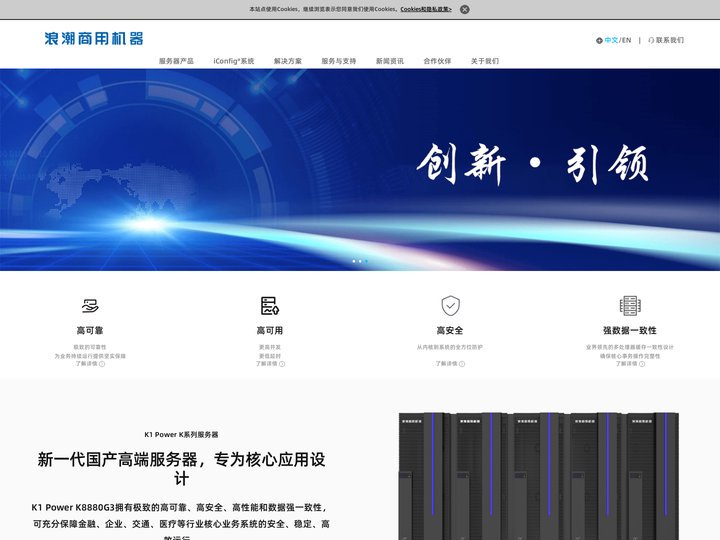Open 了解详情 under 高可用

[x=270, y=364]
